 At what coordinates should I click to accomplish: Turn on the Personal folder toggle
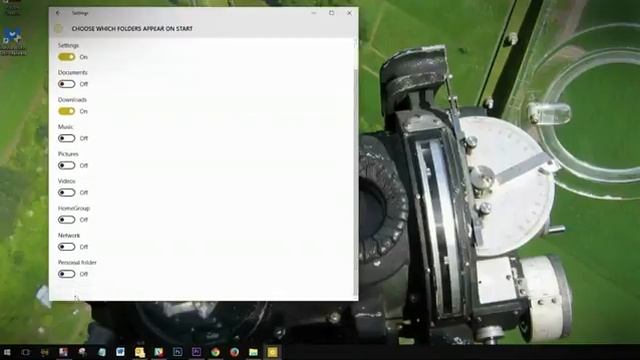[67, 274]
